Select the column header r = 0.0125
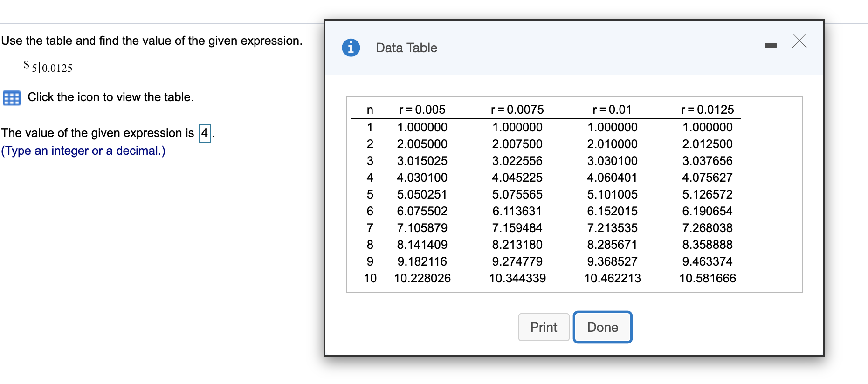 [x=708, y=110]
